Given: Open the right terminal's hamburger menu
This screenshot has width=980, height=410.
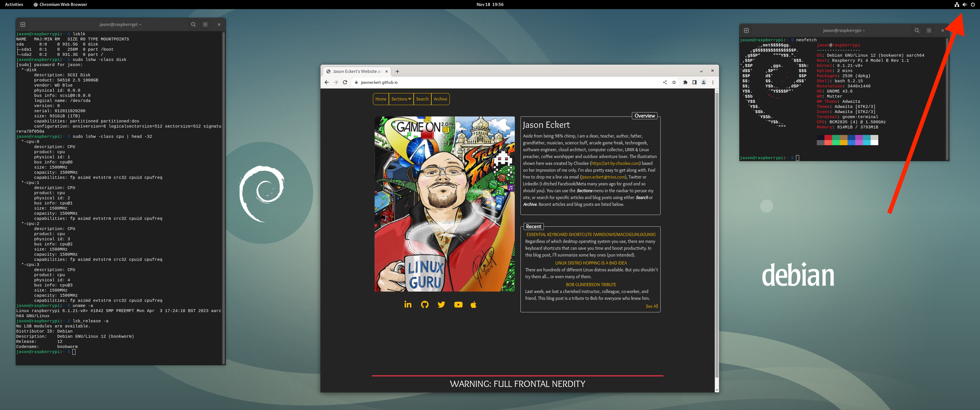Looking at the screenshot, I should pos(929,30).
